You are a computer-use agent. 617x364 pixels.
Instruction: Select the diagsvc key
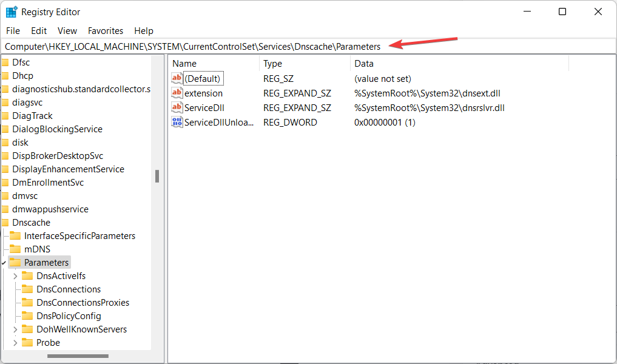[27, 103]
